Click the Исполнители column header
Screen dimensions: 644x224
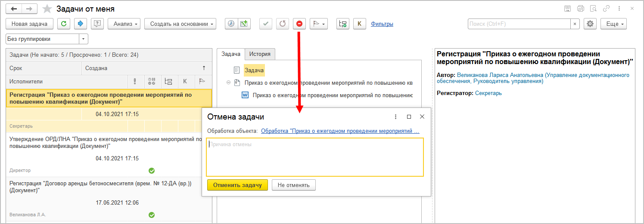click(67, 81)
